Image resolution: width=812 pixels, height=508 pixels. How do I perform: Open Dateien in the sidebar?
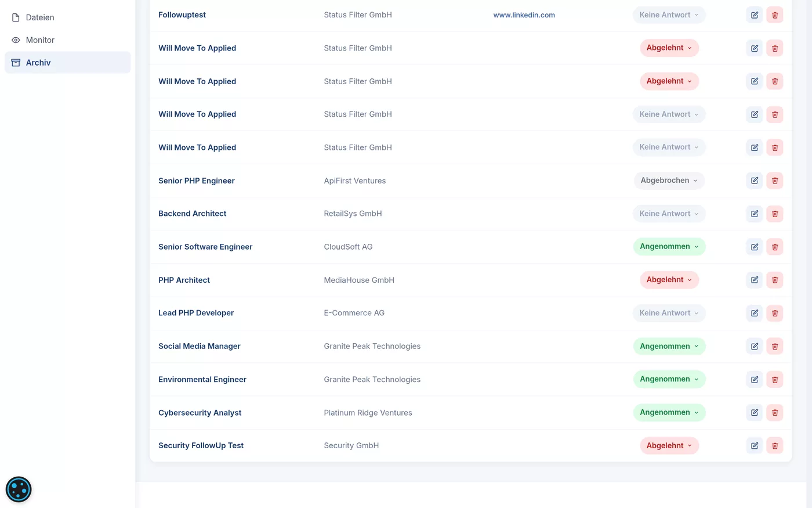(x=67, y=17)
